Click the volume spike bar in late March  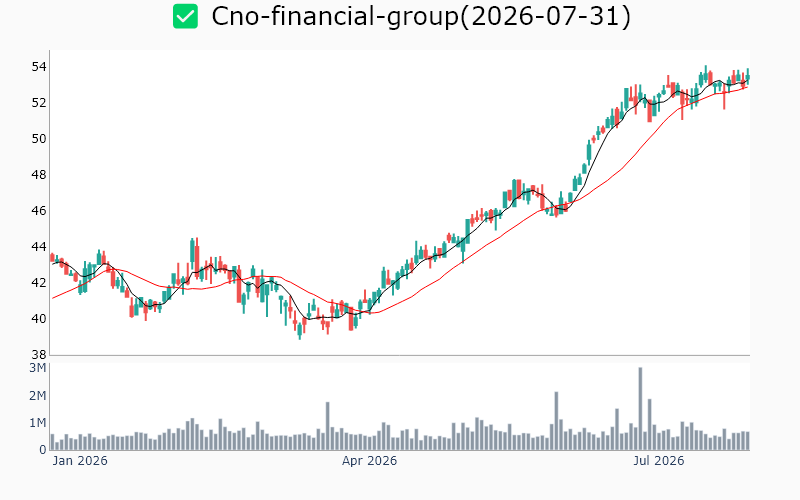[328, 426]
